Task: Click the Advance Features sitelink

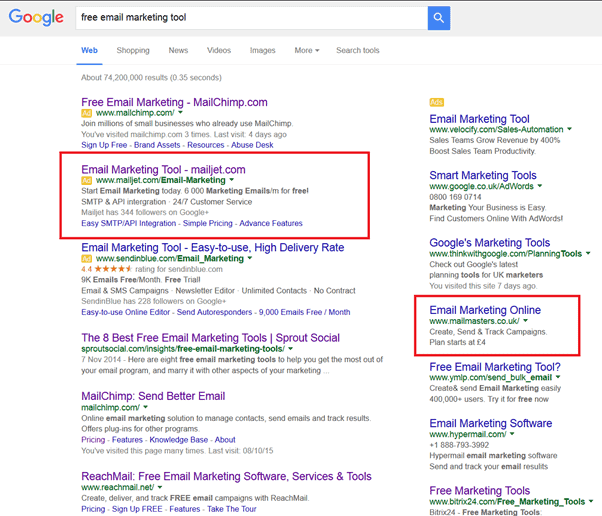Action: 271,223
